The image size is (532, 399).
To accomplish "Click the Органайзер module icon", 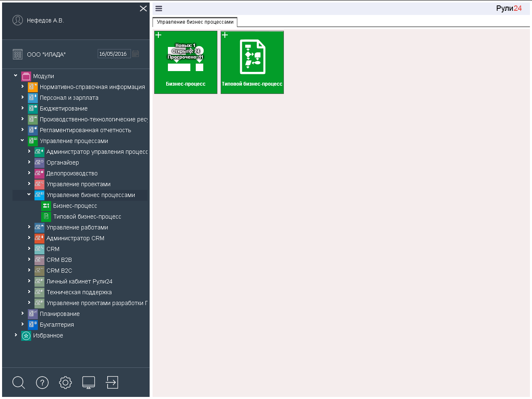I will (39, 163).
